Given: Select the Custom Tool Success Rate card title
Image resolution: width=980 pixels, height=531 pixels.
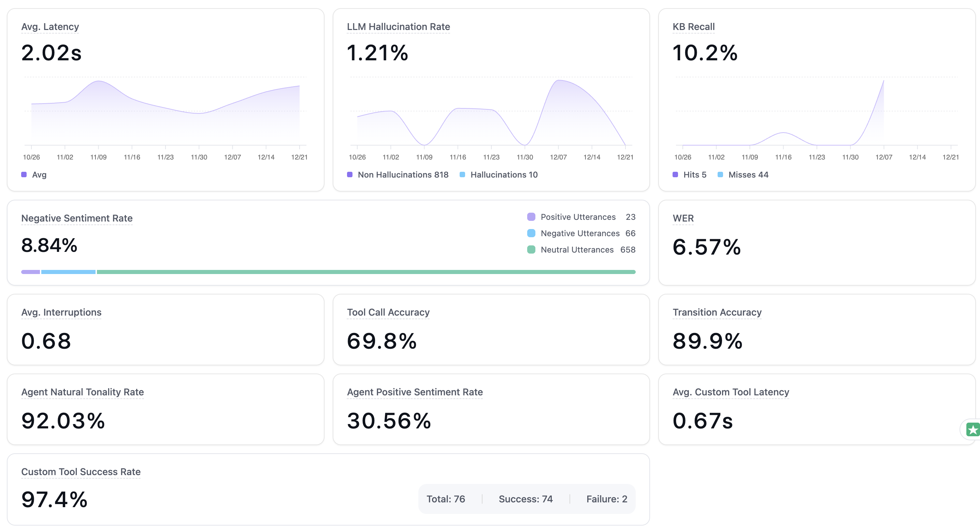Looking at the screenshot, I should [81, 472].
